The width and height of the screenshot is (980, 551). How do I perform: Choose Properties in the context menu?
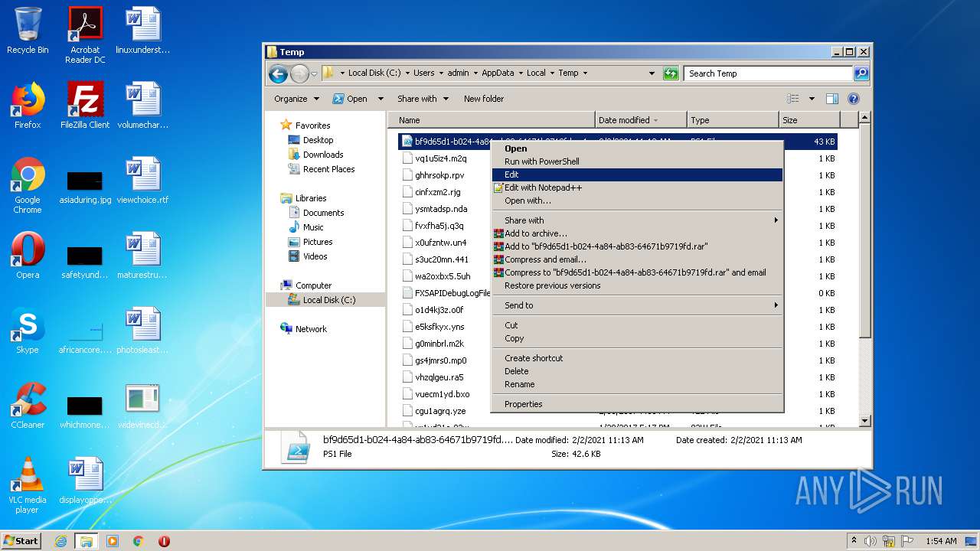pyautogui.click(x=523, y=404)
